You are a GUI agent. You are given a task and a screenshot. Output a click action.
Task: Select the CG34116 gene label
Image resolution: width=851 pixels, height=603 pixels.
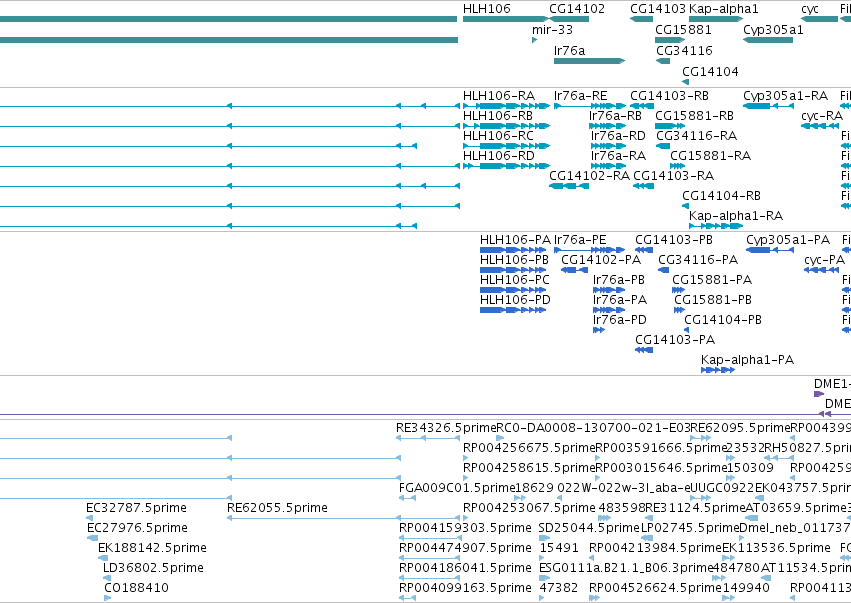[684, 50]
